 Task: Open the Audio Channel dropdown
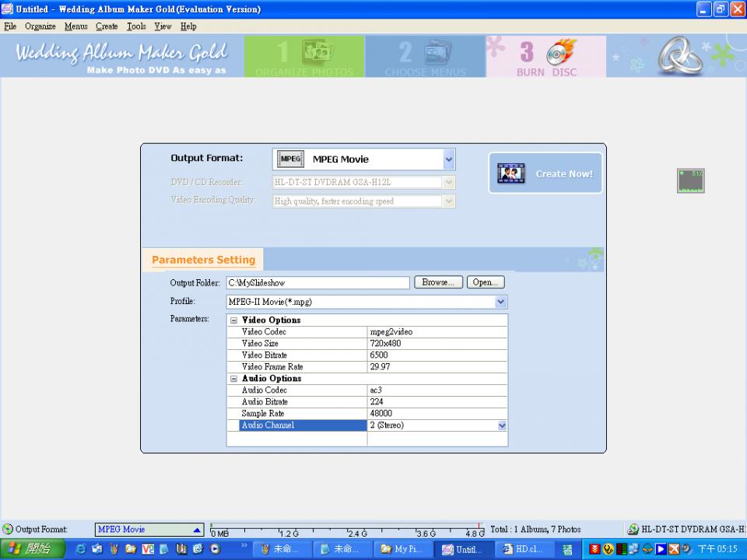click(x=501, y=425)
